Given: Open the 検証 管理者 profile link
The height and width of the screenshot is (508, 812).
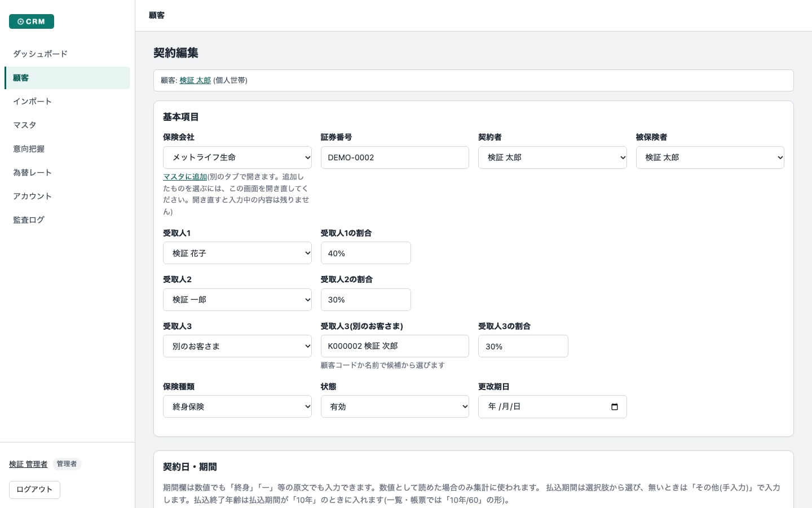Looking at the screenshot, I should (28, 464).
